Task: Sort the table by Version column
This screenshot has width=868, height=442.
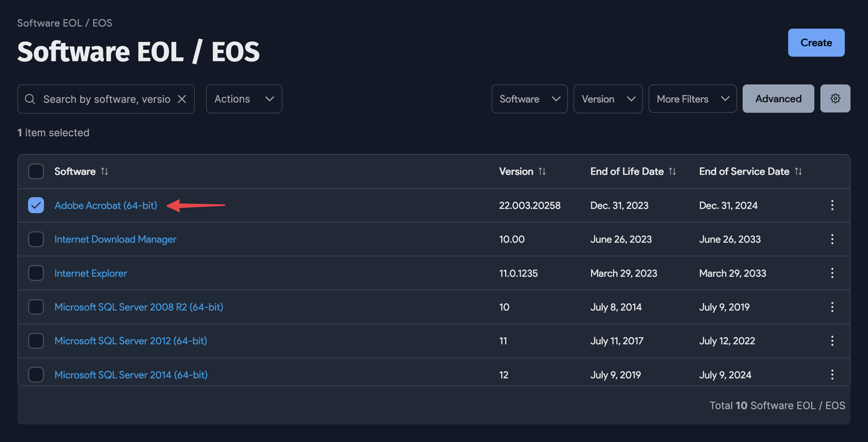Action: click(542, 171)
